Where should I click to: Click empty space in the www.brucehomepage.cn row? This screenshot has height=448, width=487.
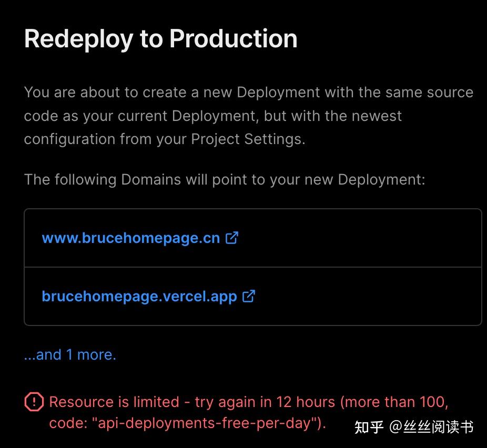(x=358, y=238)
